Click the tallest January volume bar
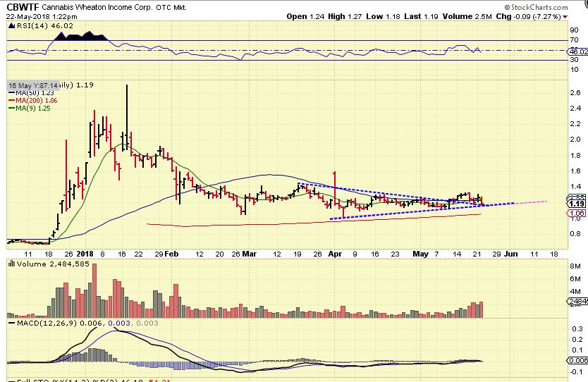This screenshot has width=588, height=382. pyautogui.click(x=94, y=291)
